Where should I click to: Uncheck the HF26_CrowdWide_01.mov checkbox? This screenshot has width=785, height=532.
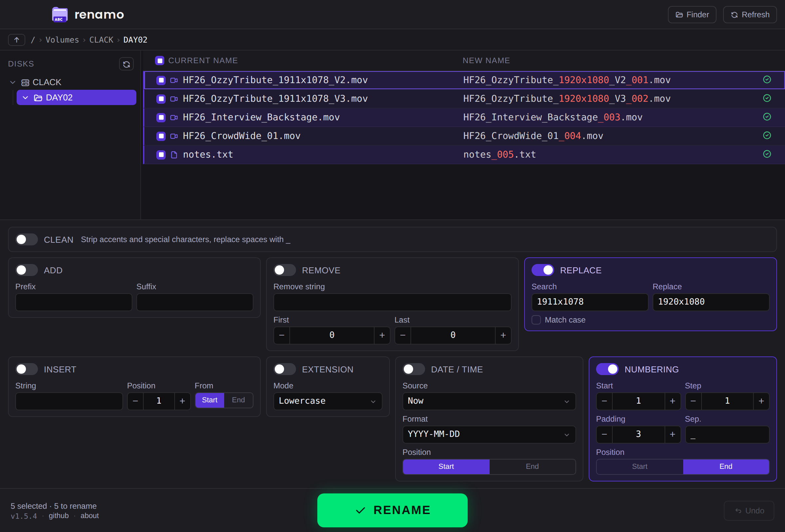[161, 136]
